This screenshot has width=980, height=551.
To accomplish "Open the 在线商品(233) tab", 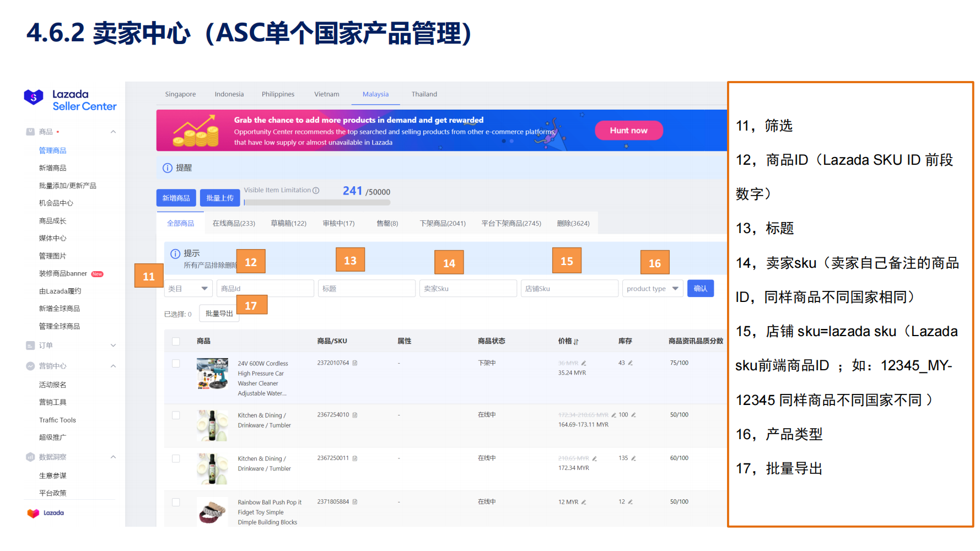I will coord(234,223).
